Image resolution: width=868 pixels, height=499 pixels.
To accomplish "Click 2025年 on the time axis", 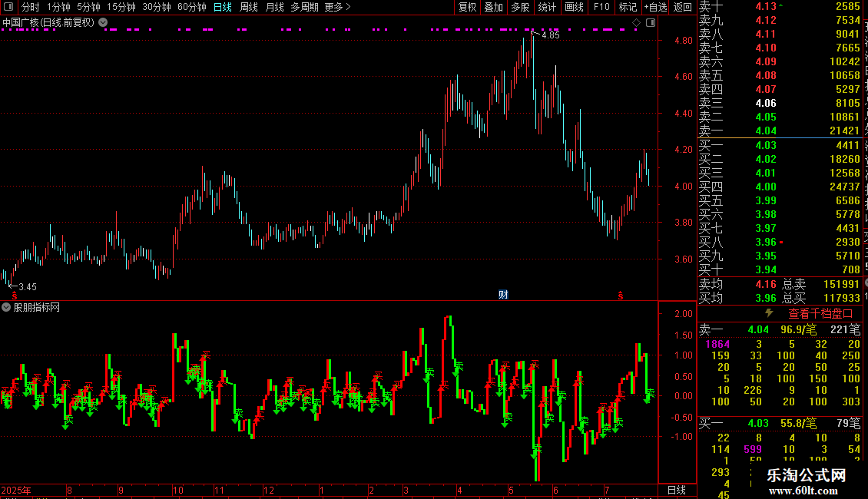I will coord(16,490).
